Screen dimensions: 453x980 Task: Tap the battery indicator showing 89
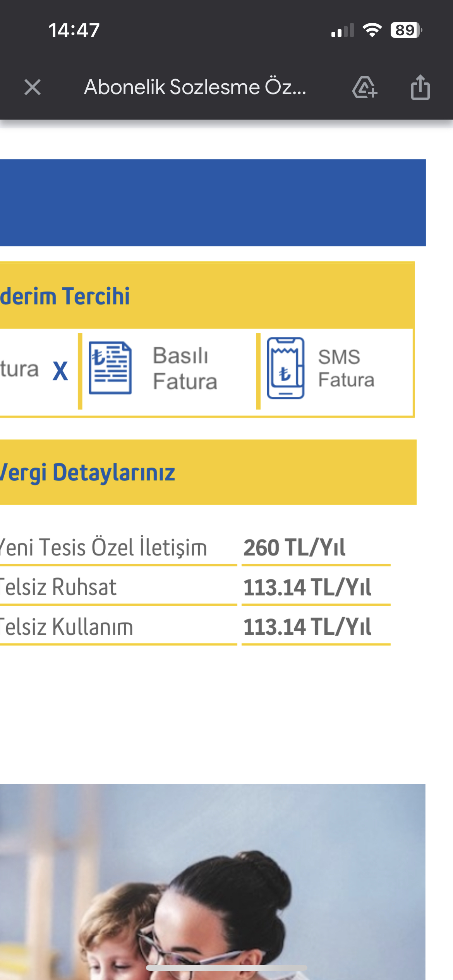click(406, 30)
